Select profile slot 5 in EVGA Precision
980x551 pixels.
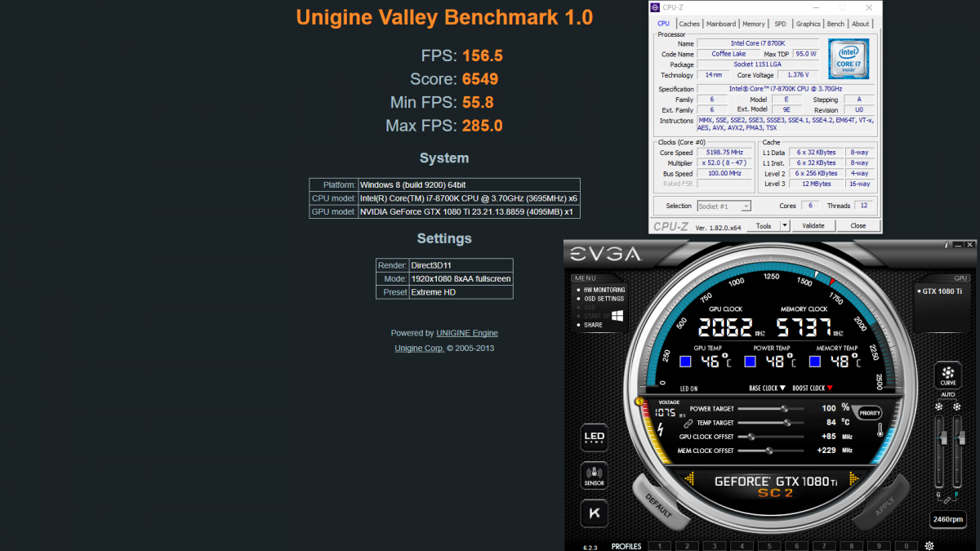pos(769,546)
